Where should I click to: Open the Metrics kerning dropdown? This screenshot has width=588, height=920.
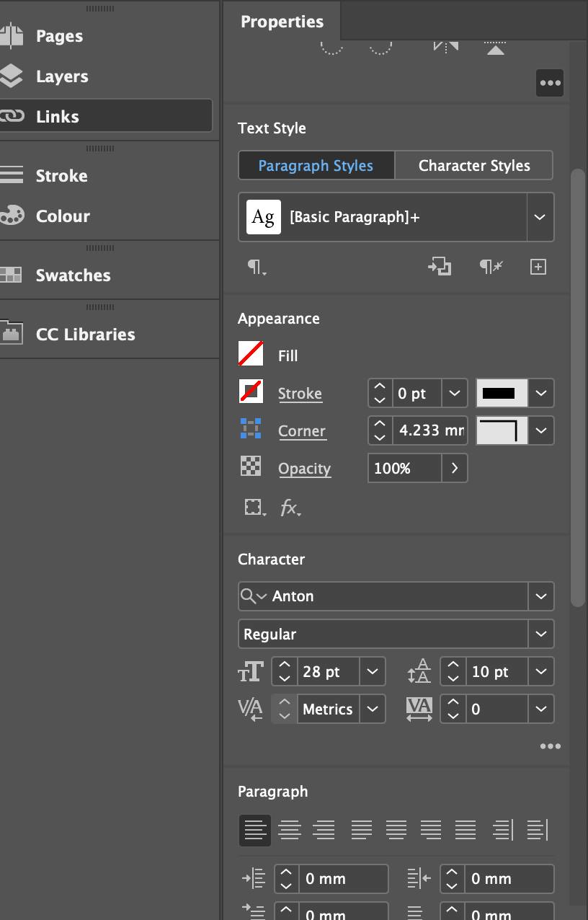click(x=372, y=709)
